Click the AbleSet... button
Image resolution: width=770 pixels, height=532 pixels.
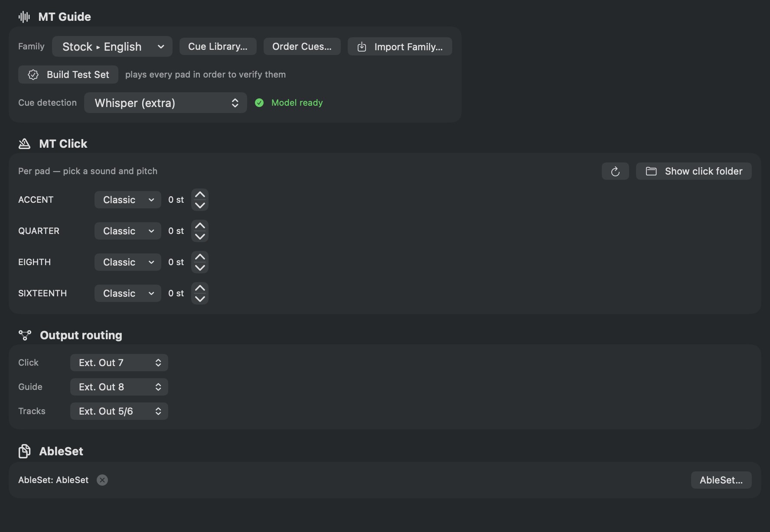coord(721,480)
